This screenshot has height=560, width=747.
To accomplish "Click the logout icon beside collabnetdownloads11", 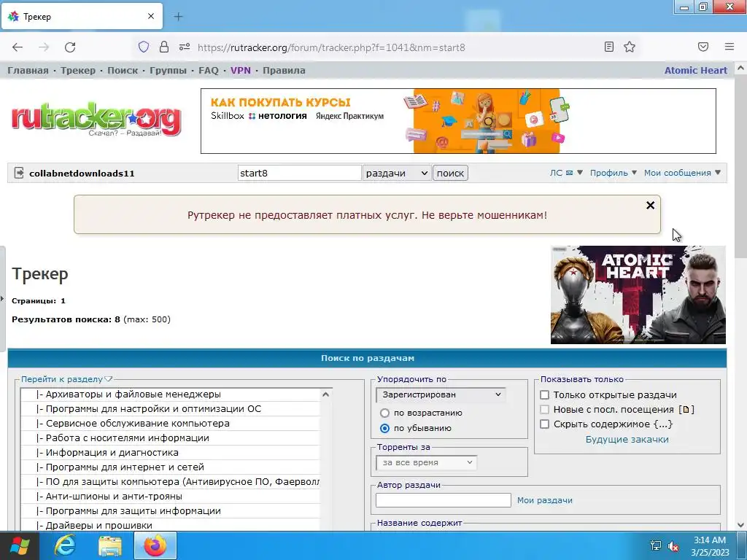I will pyautogui.click(x=18, y=173).
